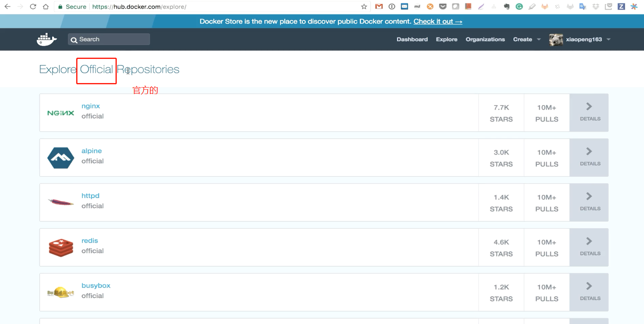This screenshot has height=324, width=644.
Task: Click the hub.docker.com address bar URL
Action: coord(139,7)
